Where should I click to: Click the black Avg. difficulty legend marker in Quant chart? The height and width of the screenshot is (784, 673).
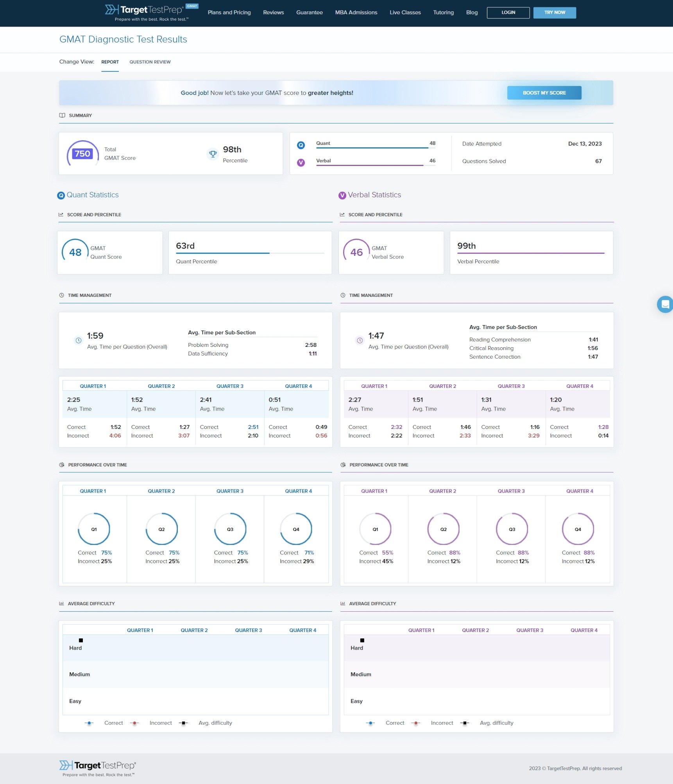click(183, 723)
